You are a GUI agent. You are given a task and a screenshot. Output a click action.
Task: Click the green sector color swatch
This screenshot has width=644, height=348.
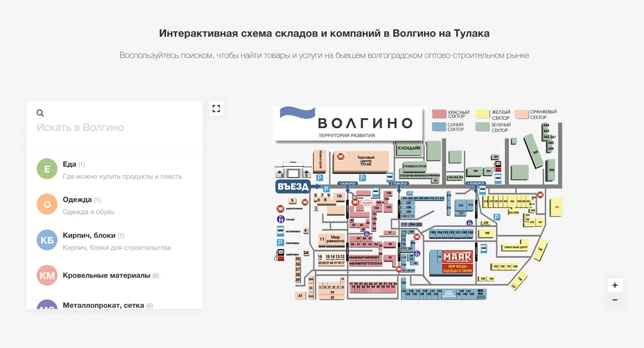coord(483,127)
